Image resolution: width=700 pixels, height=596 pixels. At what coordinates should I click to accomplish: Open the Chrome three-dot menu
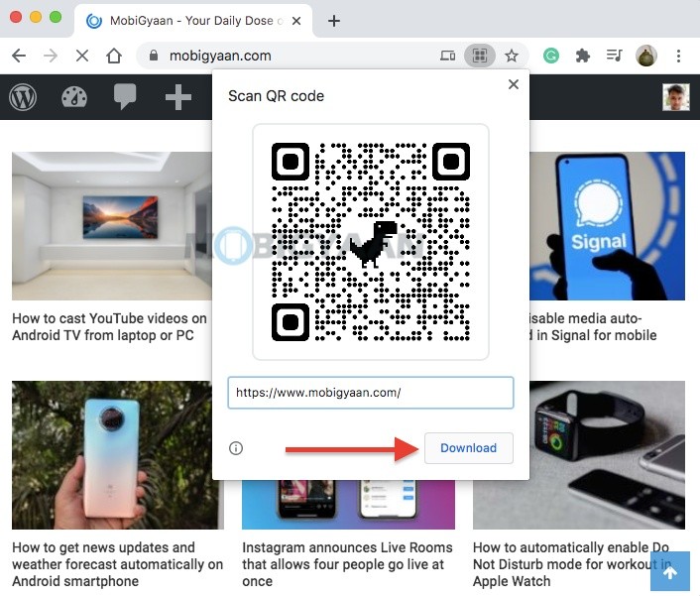[x=678, y=56]
